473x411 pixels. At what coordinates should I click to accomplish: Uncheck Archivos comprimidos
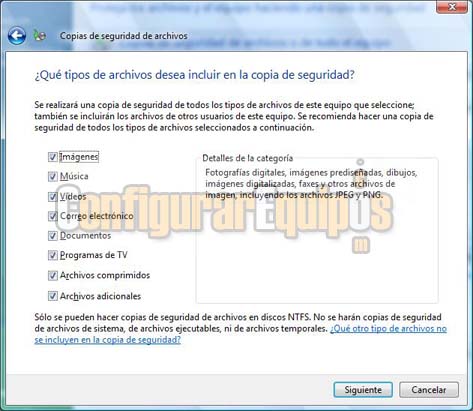coord(53,275)
